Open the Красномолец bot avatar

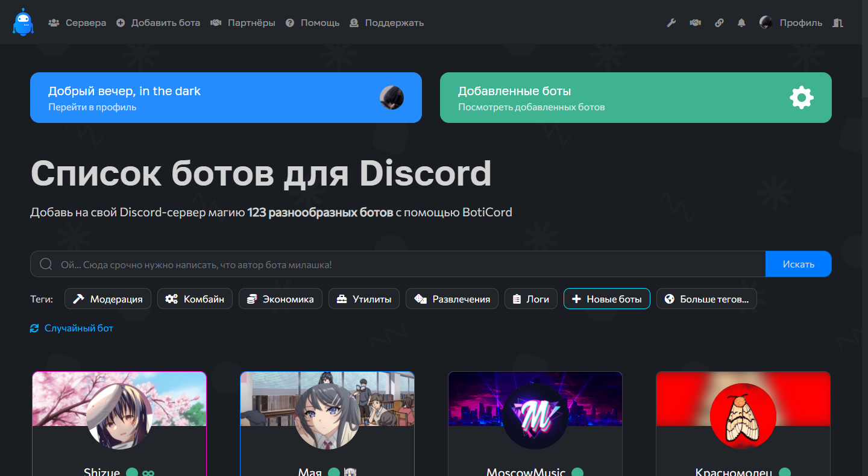click(x=743, y=416)
